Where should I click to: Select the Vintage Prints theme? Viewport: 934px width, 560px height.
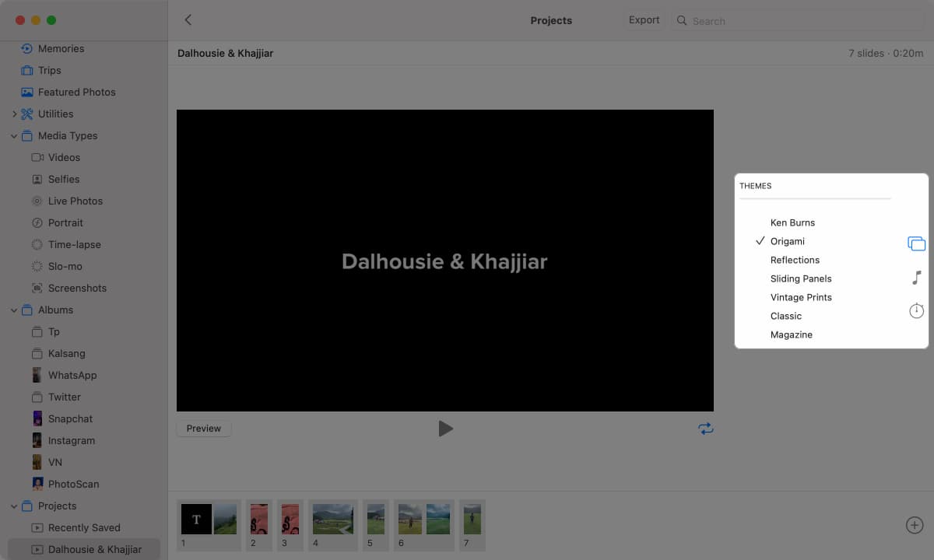(801, 297)
